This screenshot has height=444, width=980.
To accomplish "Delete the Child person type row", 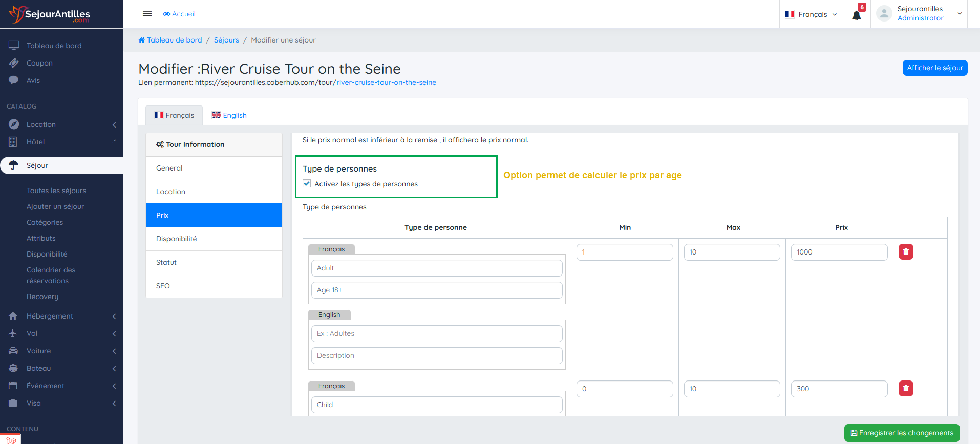I will (x=905, y=389).
